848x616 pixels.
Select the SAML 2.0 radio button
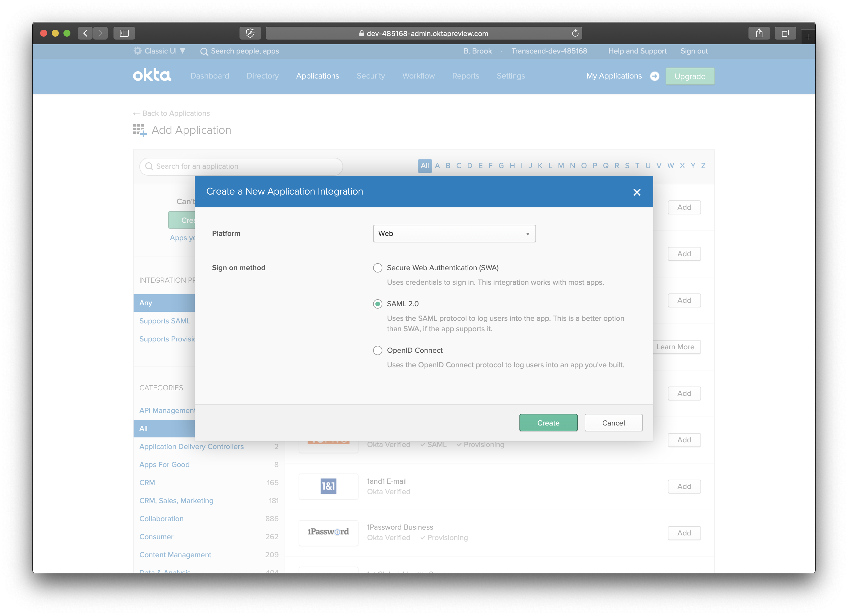tap(378, 304)
